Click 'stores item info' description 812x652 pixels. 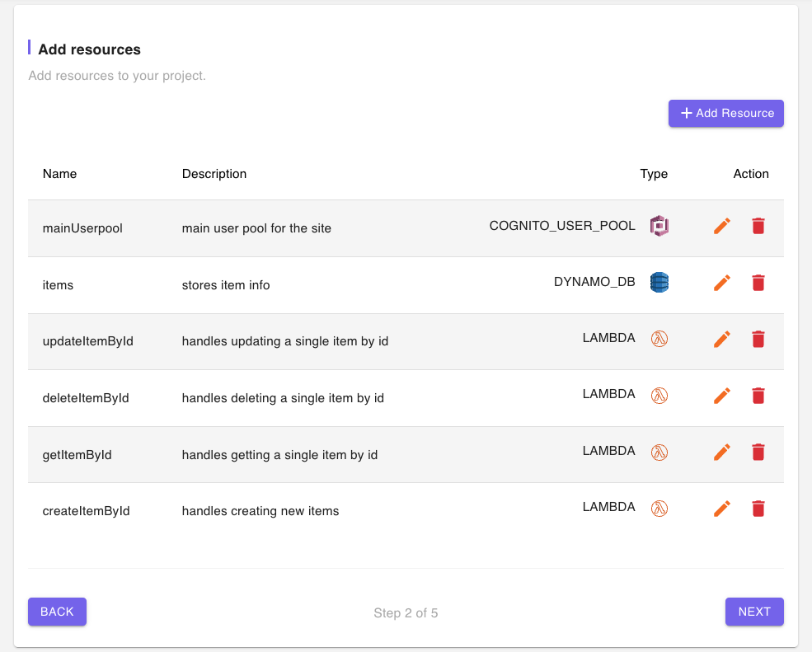click(226, 285)
